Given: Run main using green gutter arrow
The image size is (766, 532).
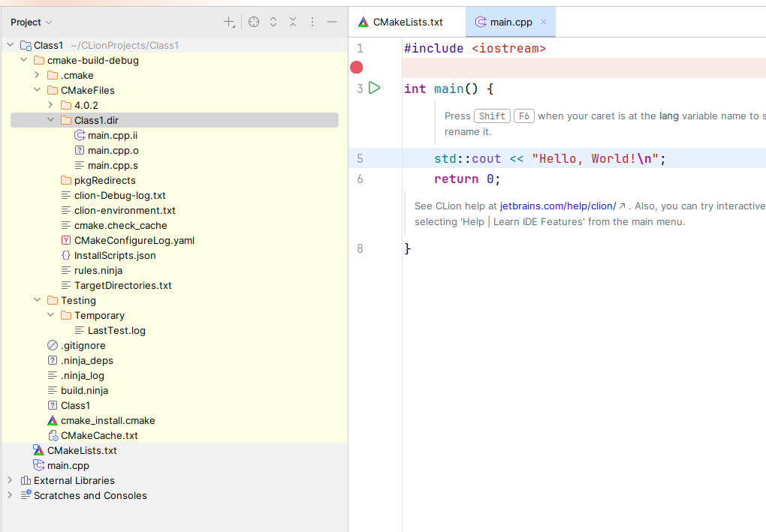Looking at the screenshot, I should point(375,89).
